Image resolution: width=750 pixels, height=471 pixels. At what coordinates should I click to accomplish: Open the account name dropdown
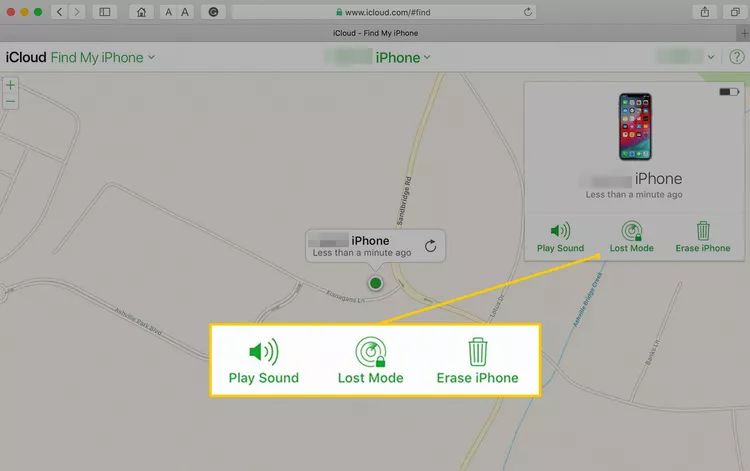(x=686, y=57)
